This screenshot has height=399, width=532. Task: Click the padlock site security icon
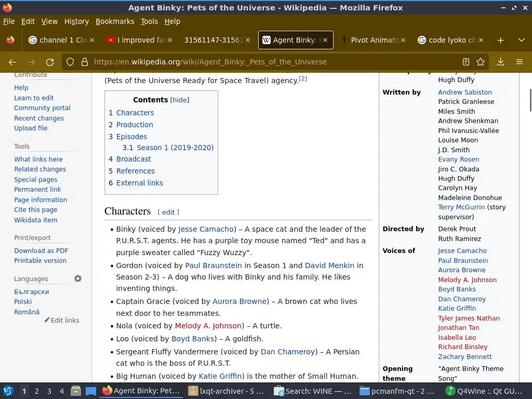tap(85, 62)
